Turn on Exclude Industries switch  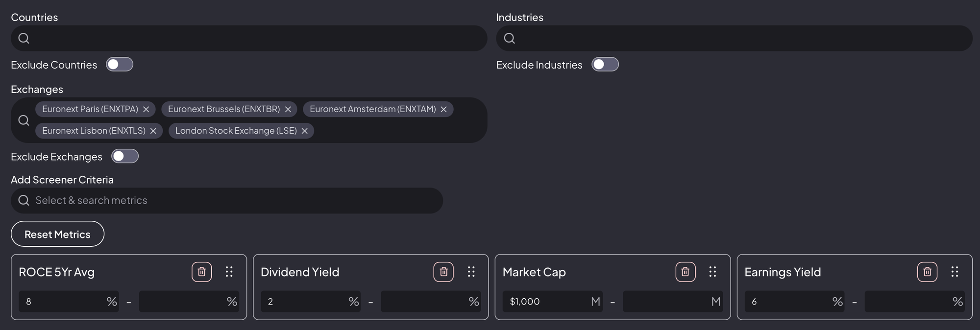[x=605, y=65]
